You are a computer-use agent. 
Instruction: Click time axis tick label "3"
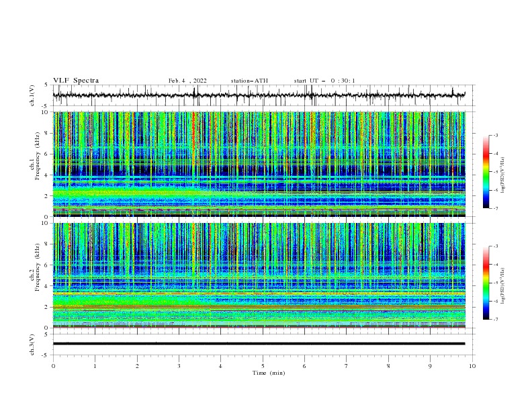pyautogui.click(x=179, y=366)
